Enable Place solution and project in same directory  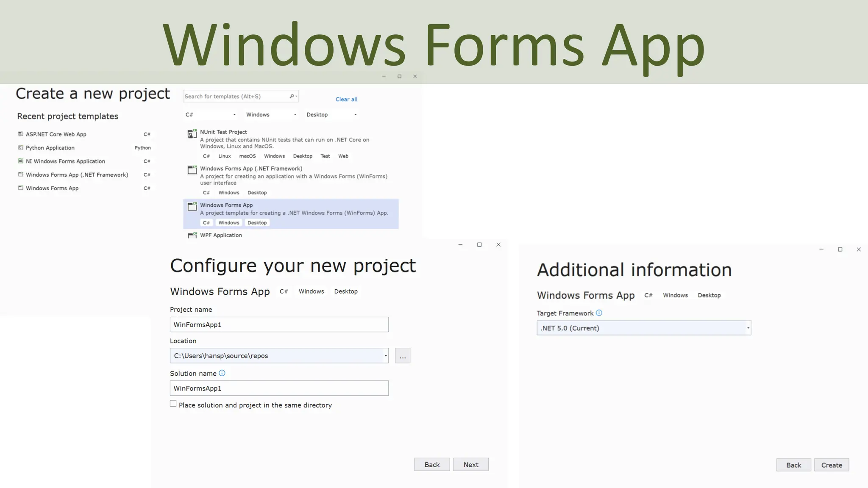click(x=173, y=404)
